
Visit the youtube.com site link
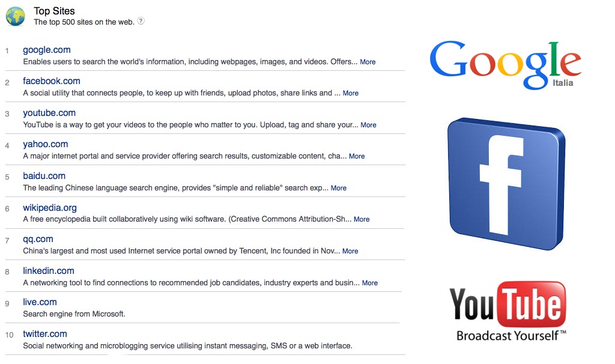click(x=49, y=113)
